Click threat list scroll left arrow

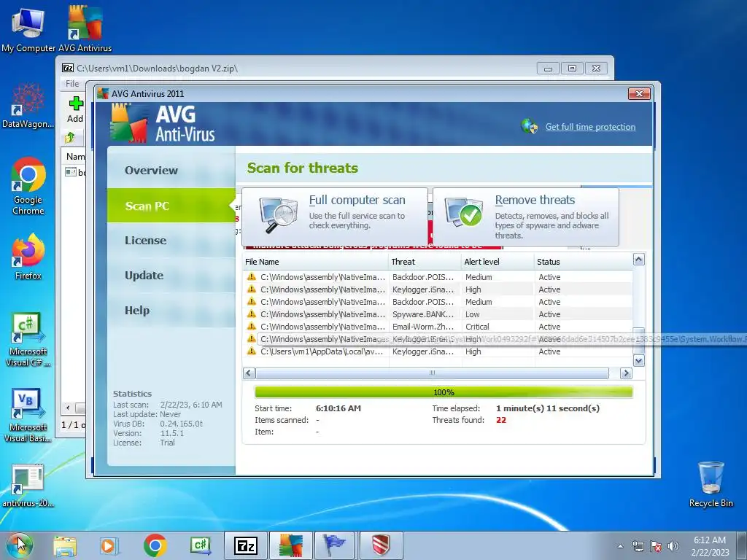(x=249, y=373)
